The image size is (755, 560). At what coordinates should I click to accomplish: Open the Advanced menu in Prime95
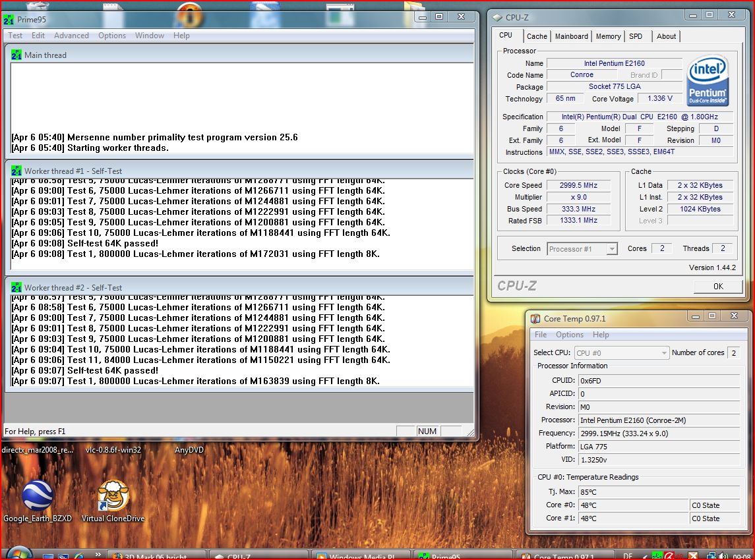click(71, 36)
